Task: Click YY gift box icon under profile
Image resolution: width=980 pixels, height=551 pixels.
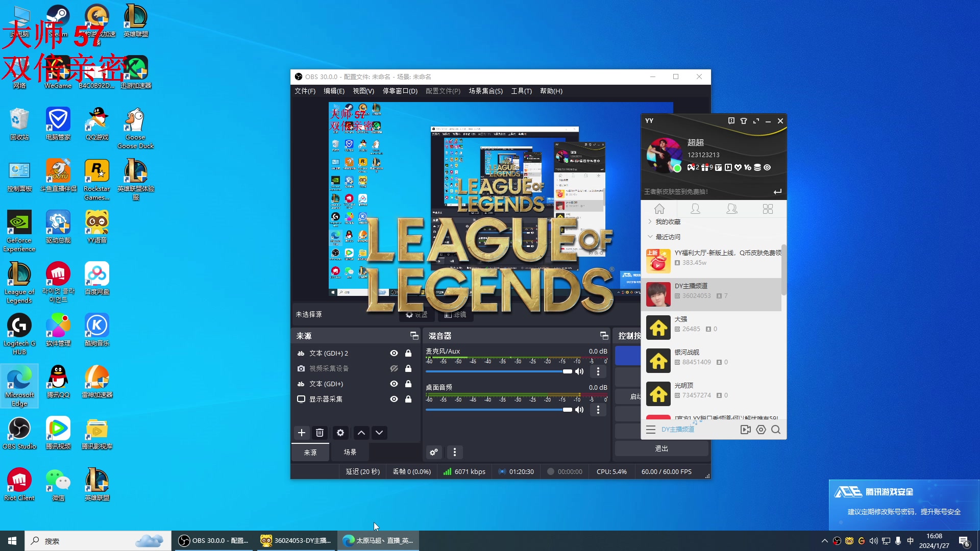Action: [704, 167]
